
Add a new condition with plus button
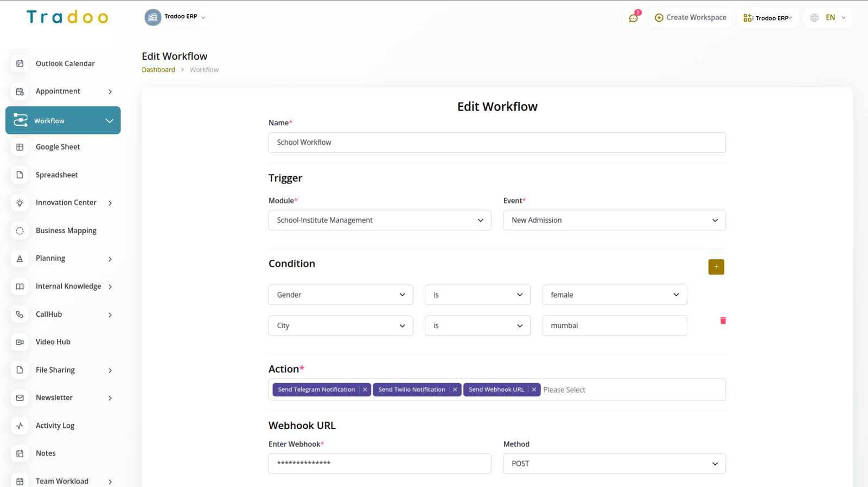(x=716, y=267)
